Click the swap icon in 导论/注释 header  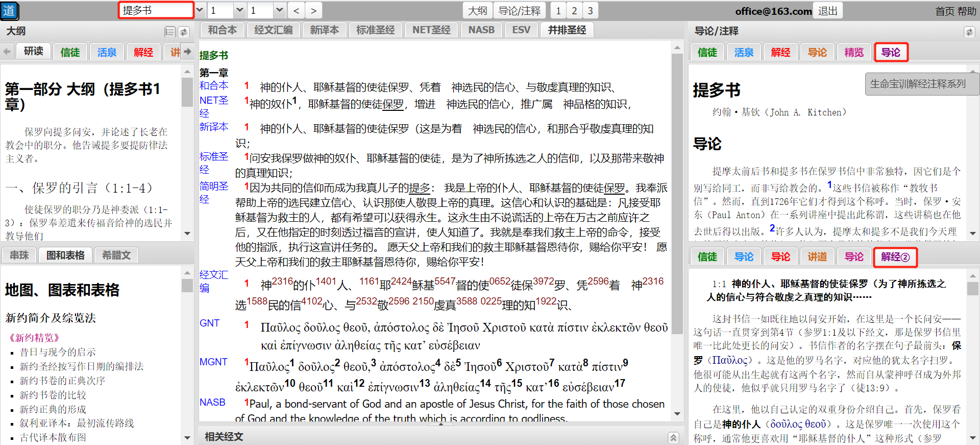[x=969, y=32]
